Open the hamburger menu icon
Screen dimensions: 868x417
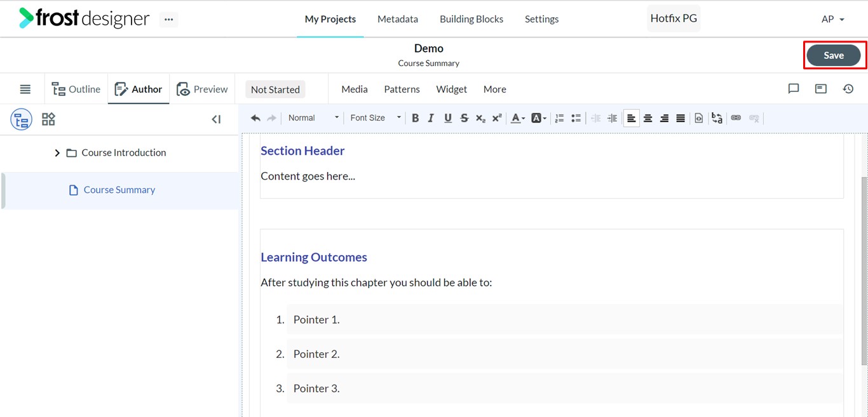click(x=25, y=89)
